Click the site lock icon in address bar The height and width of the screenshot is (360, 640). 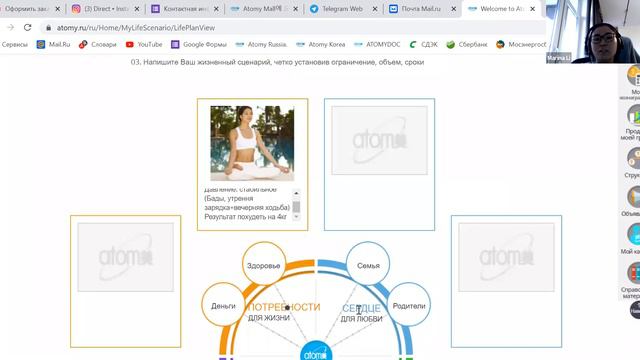(49, 28)
